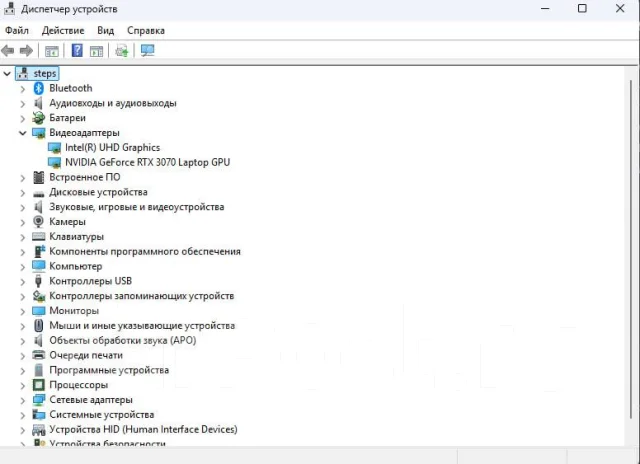Click the Мыши и иные указывающие устройства icon
Viewport: 640px width, 464px height.
38,326
